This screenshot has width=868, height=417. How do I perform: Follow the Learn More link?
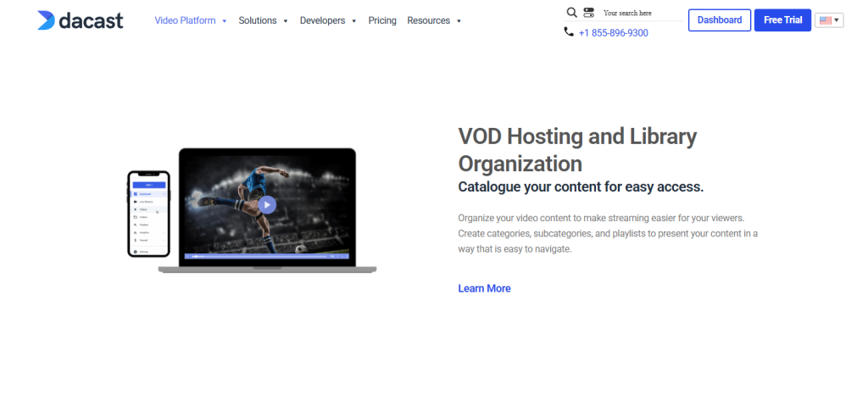click(x=484, y=288)
